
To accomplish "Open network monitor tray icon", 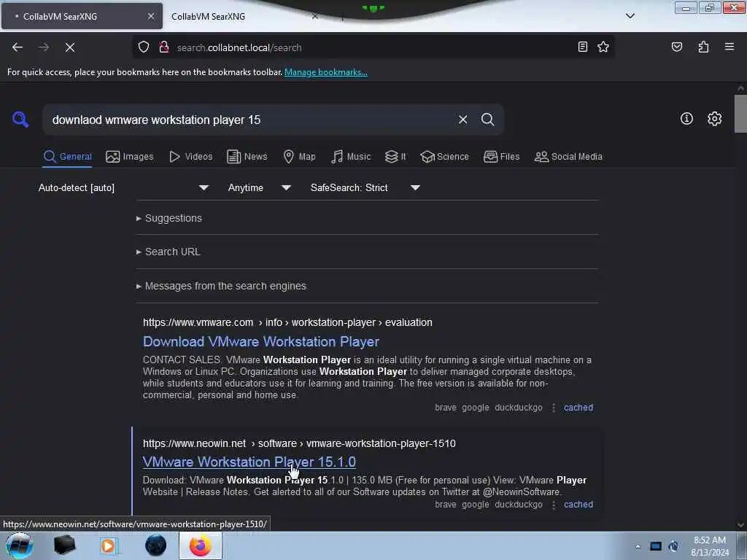I will pyautogui.click(x=656, y=546).
